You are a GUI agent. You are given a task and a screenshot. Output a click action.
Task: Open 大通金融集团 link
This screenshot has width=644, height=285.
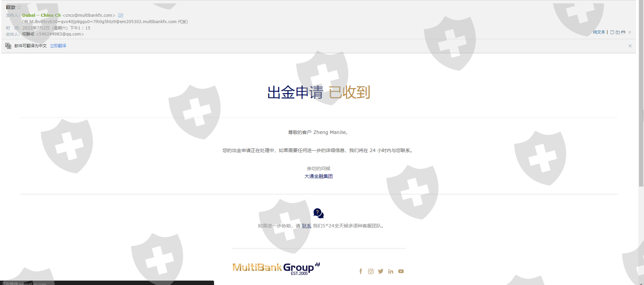coord(319,176)
